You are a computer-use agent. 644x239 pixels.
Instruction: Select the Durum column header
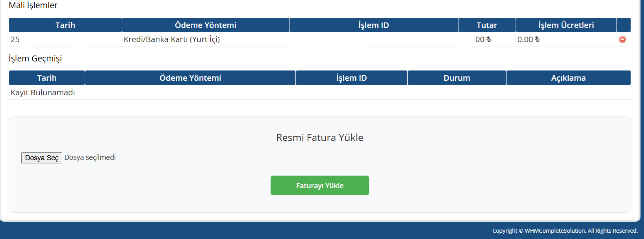(x=457, y=78)
